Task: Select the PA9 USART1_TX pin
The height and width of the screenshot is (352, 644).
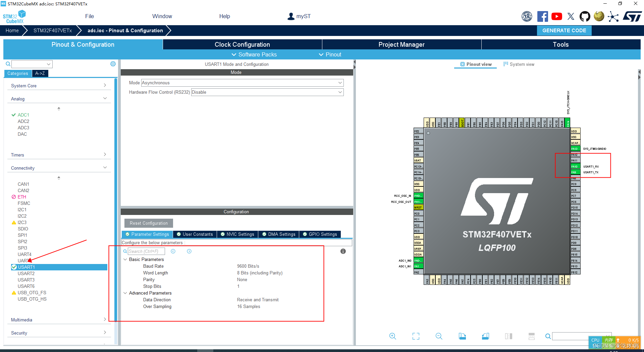Action: tap(575, 172)
